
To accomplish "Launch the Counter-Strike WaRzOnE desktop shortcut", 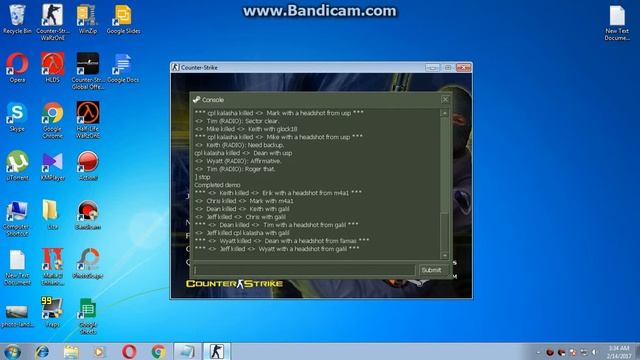I will tap(52, 22).
